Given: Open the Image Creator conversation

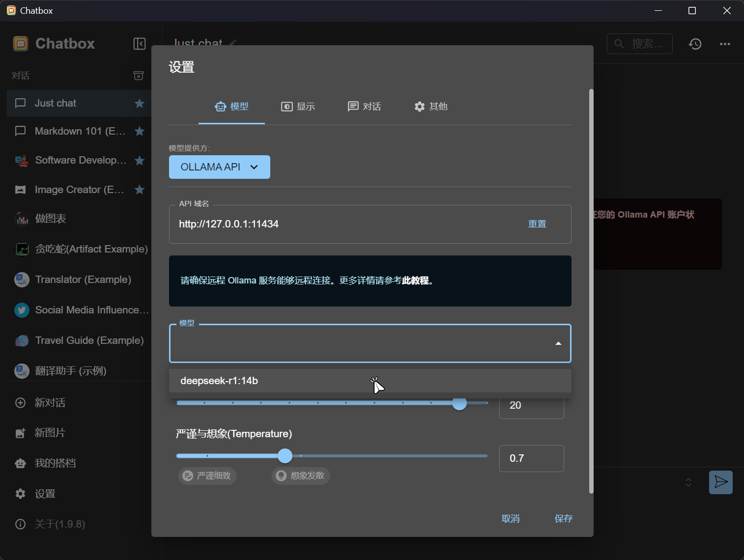Looking at the screenshot, I should [x=79, y=190].
